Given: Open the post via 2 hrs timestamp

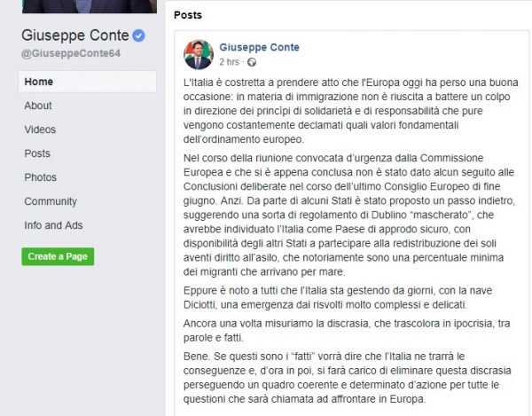Looking at the screenshot, I should click(228, 62).
